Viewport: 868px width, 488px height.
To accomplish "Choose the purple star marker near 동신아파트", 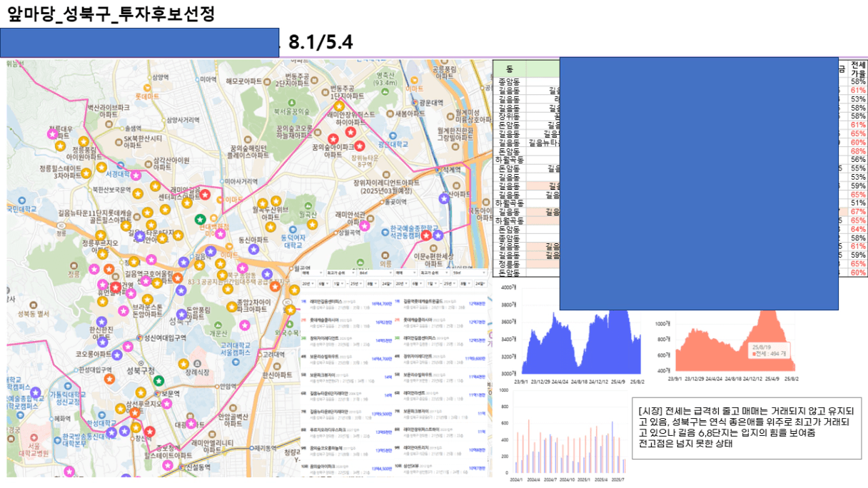I will point(254,249).
